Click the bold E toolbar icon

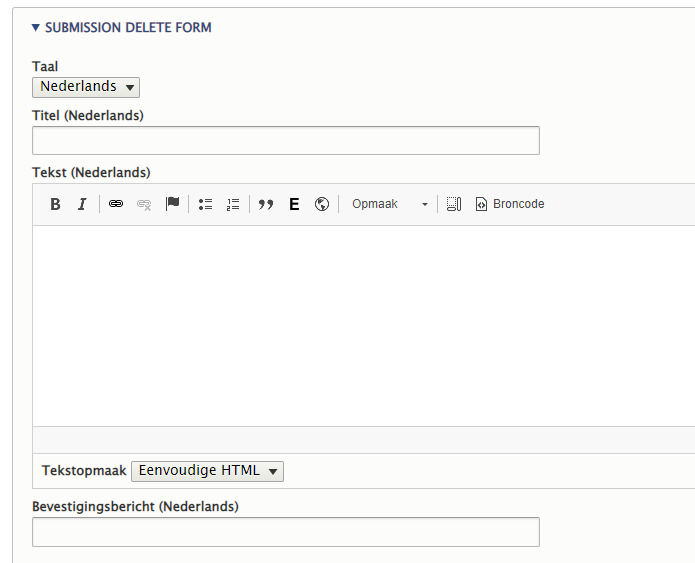tap(294, 204)
